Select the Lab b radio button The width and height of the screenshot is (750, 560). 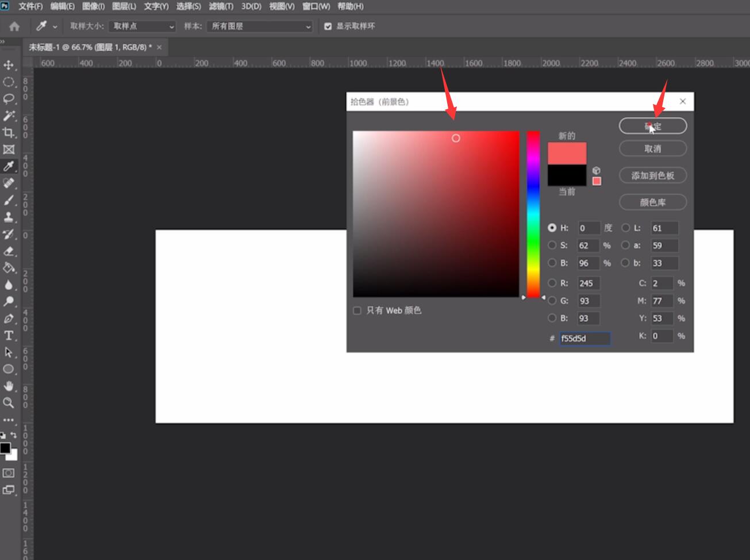pos(625,263)
